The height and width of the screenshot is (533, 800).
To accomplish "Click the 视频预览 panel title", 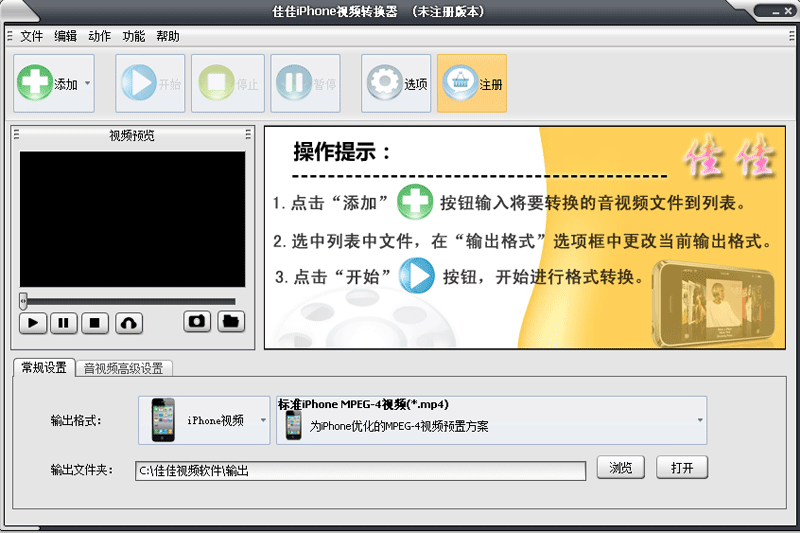I will coord(132,135).
